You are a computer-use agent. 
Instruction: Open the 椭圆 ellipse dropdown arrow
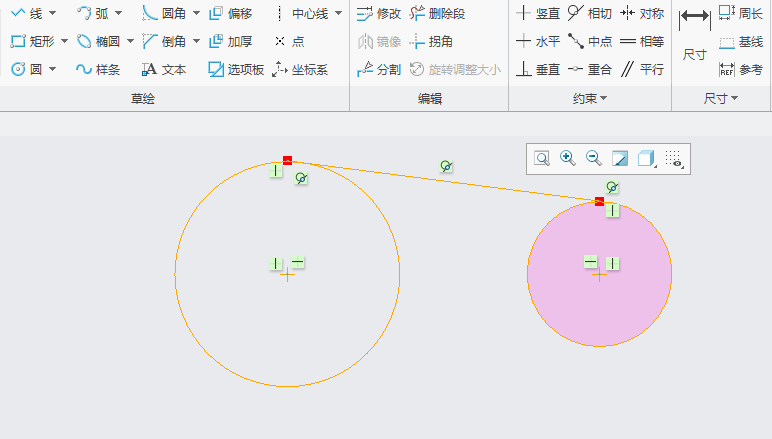click(130, 41)
